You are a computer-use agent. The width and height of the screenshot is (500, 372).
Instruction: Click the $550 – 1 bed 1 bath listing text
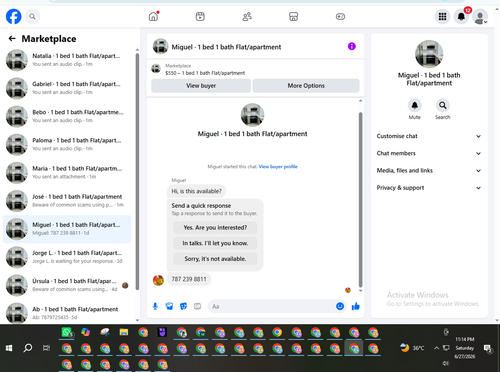(x=205, y=73)
